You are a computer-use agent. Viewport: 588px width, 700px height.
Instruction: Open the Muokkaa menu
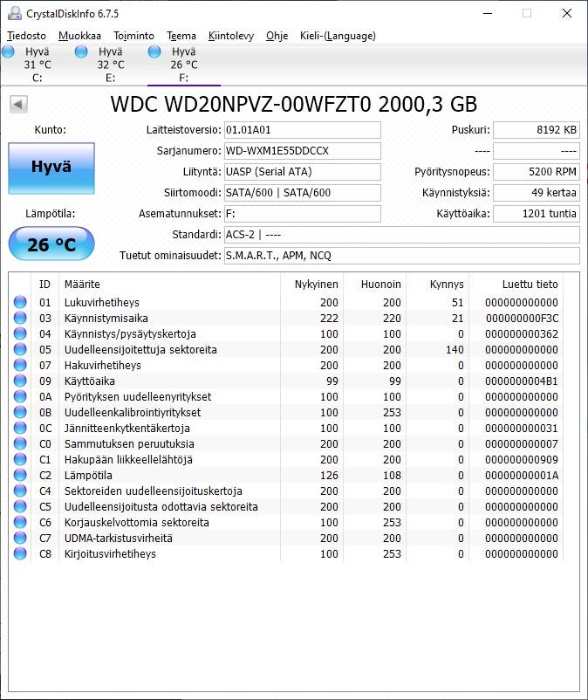[x=80, y=36]
